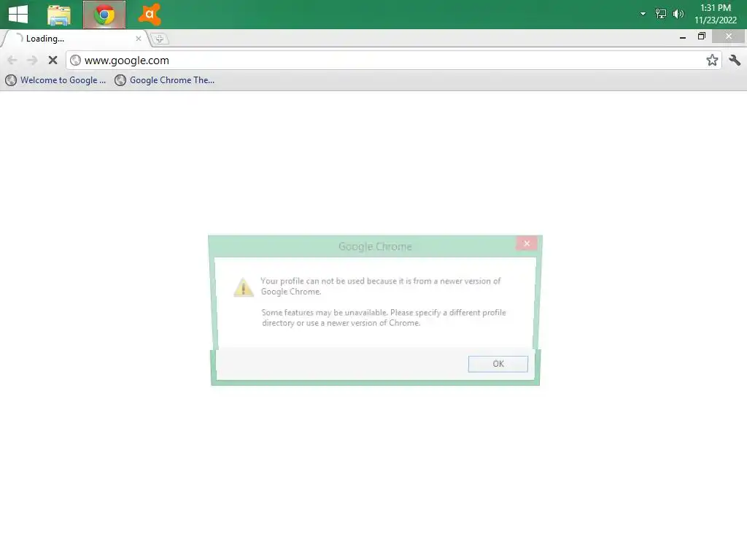Close the Chrome browser window
The height and width of the screenshot is (560, 747).
tap(729, 36)
